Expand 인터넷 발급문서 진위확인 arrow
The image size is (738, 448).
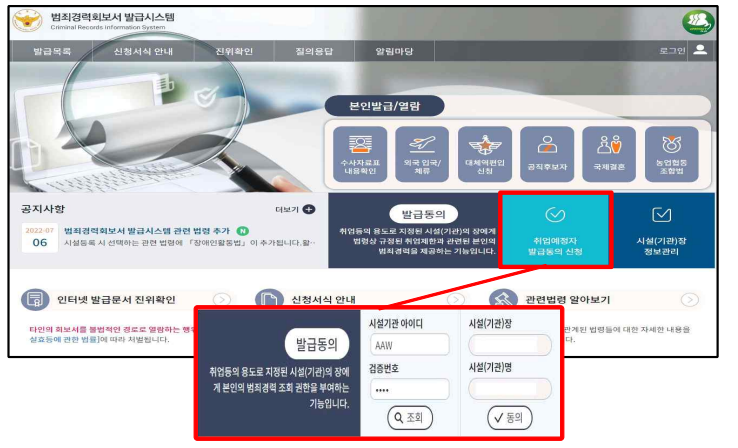click(x=222, y=299)
